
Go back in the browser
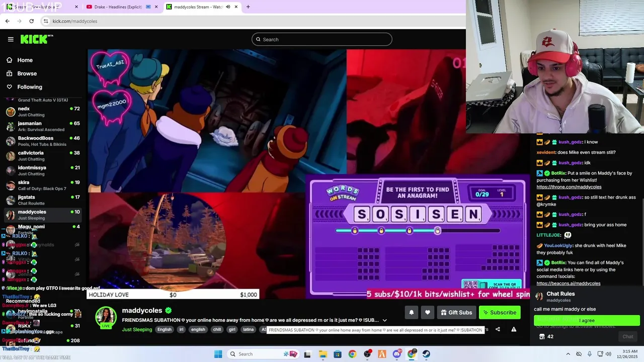point(7,21)
